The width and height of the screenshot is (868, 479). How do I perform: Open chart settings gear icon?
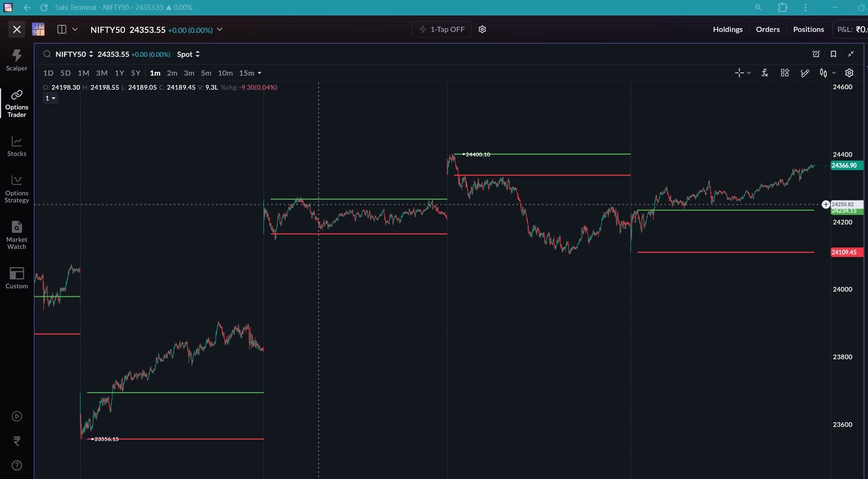click(849, 73)
